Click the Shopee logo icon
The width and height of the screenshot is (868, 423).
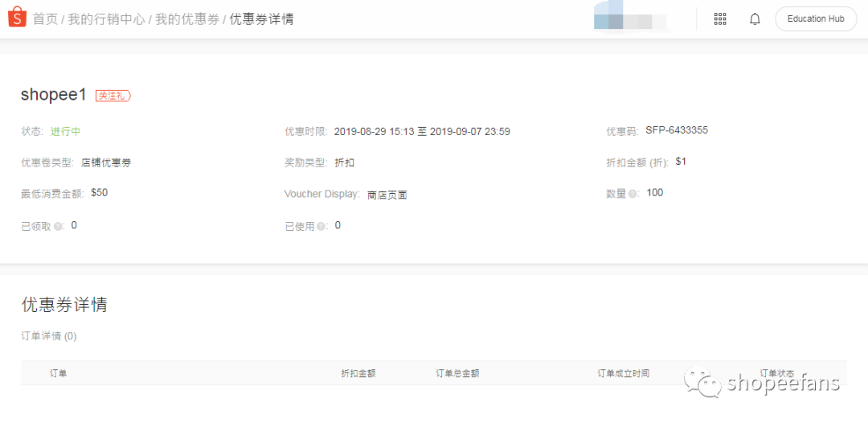click(17, 17)
